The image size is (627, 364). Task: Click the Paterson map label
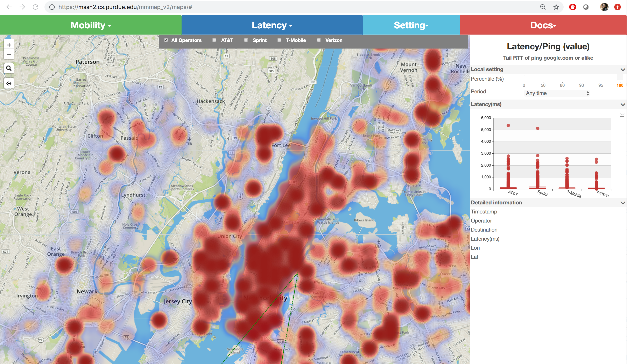[87, 62]
